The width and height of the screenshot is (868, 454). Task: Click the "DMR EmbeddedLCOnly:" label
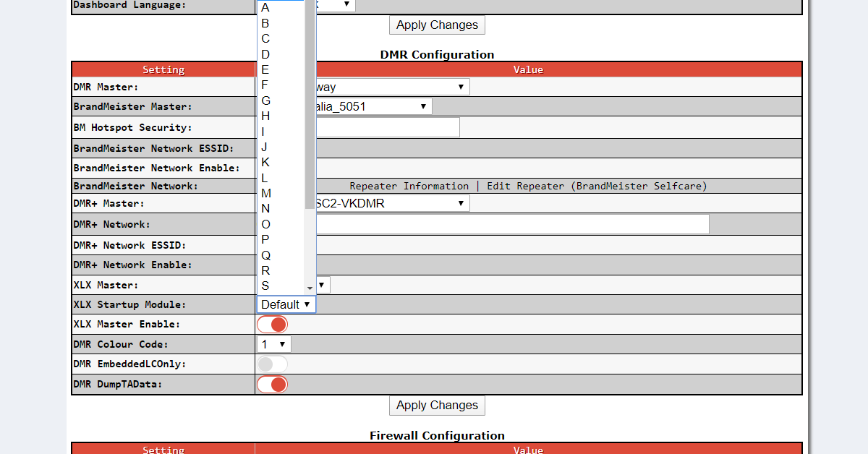(x=130, y=364)
